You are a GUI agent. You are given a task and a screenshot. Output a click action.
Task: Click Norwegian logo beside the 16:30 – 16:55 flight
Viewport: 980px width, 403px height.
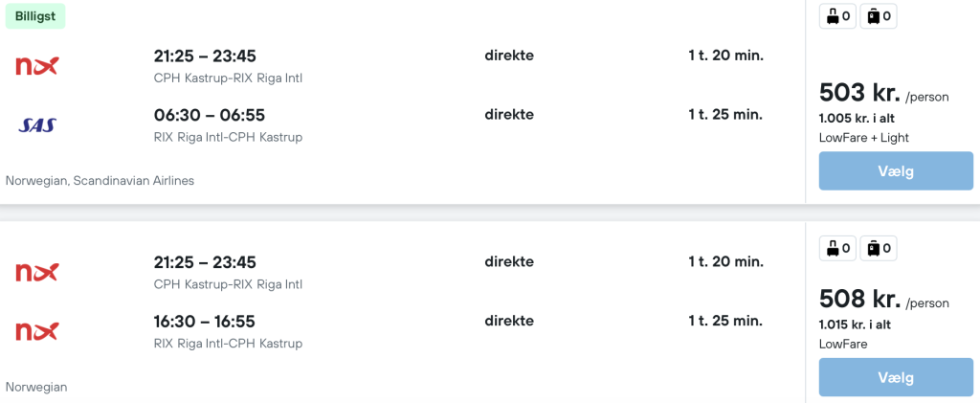click(37, 331)
